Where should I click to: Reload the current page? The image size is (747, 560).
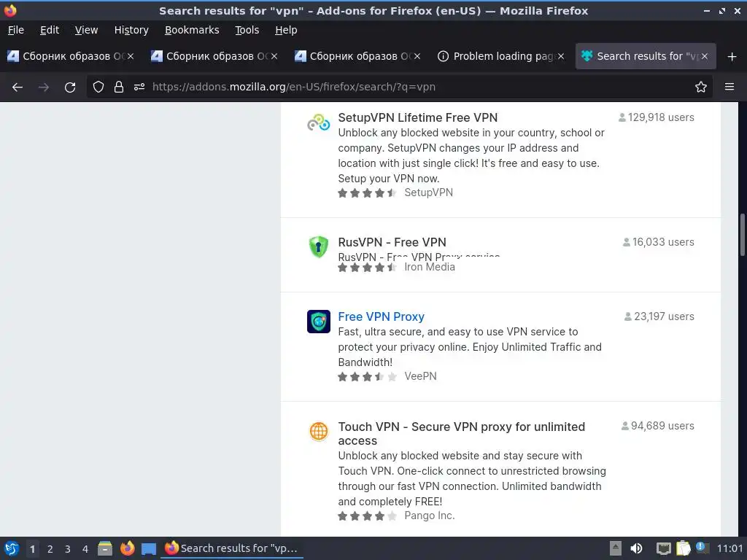70,87
